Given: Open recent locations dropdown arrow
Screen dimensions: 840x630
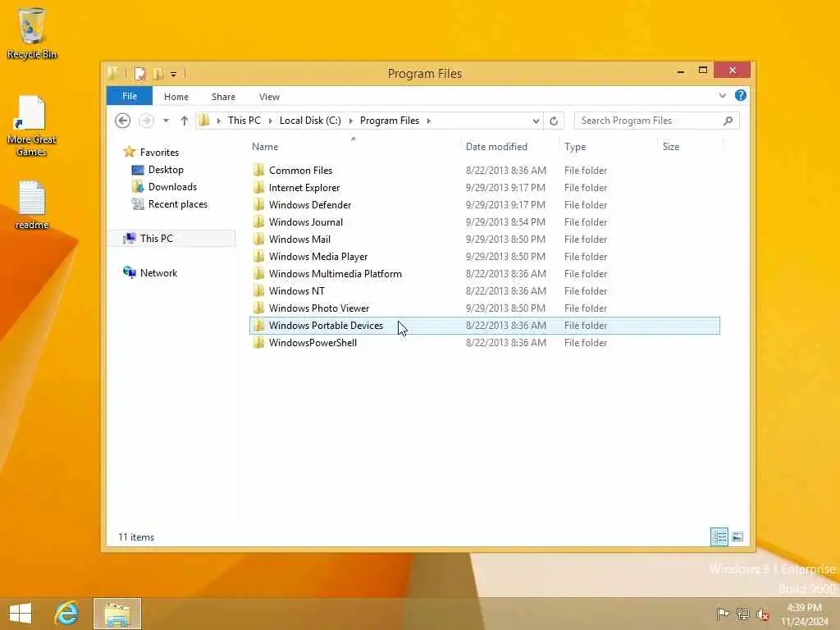Looking at the screenshot, I should [166, 121].
